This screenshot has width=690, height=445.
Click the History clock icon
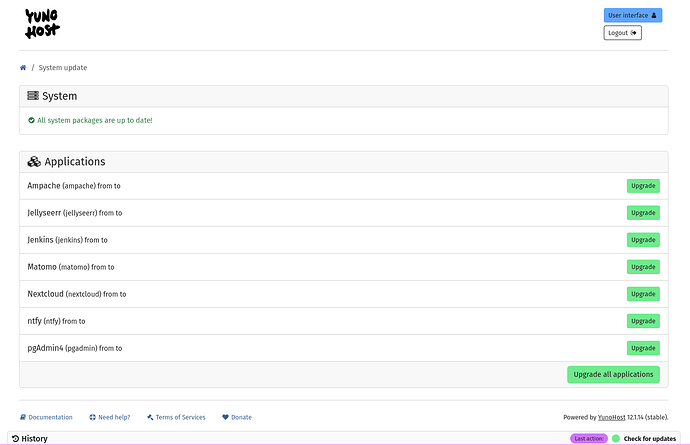point(15,438)
